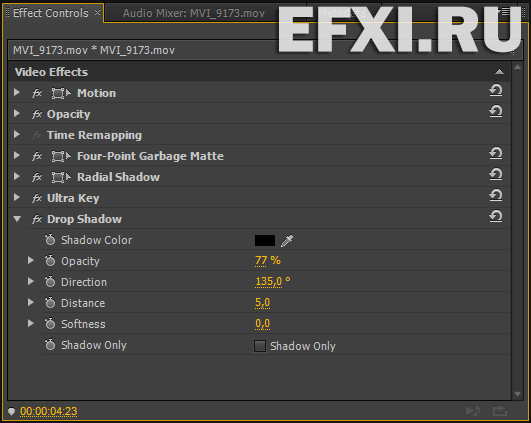Reset the Opacity effect
The image size is (531, 423).
point(496,112)
